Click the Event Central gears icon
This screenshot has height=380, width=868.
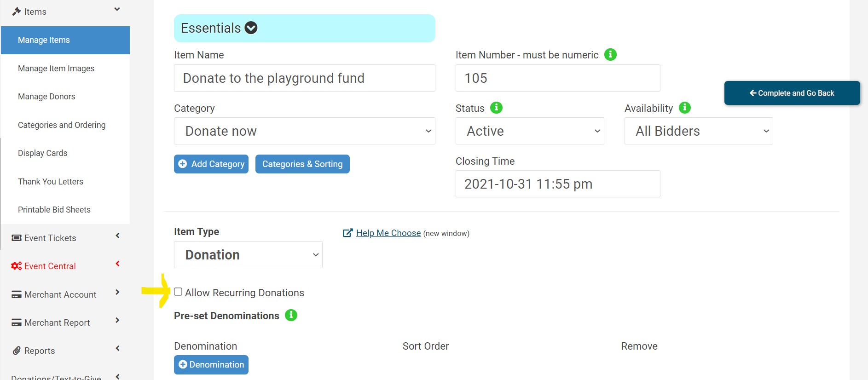(17, 266)
